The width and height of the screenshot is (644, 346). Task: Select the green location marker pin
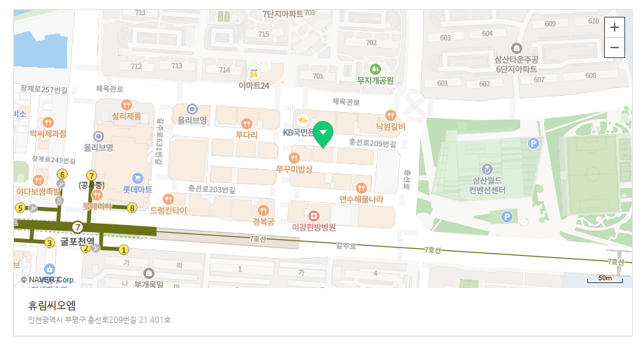[x=323, y=134]
